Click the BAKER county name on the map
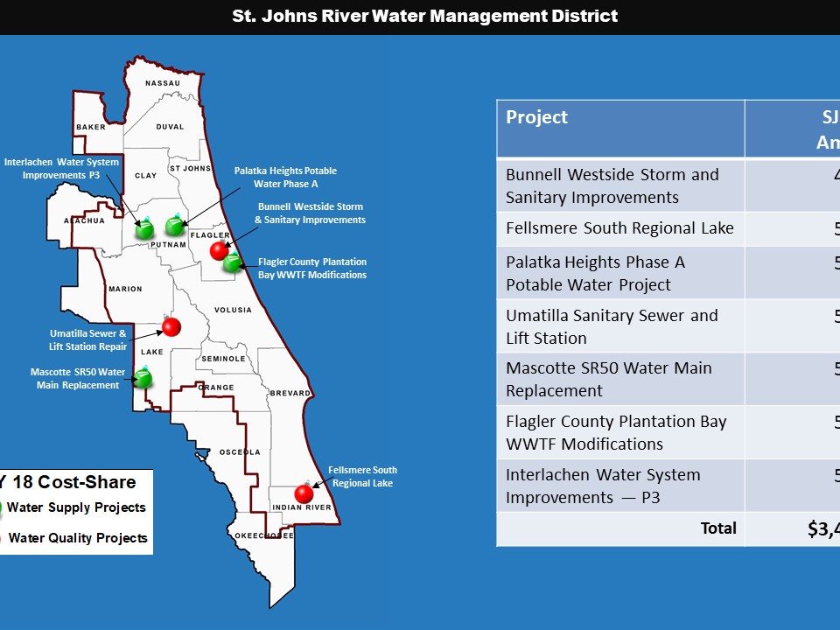This screenshot has height=630, width=840. click(x=90, y=127)
